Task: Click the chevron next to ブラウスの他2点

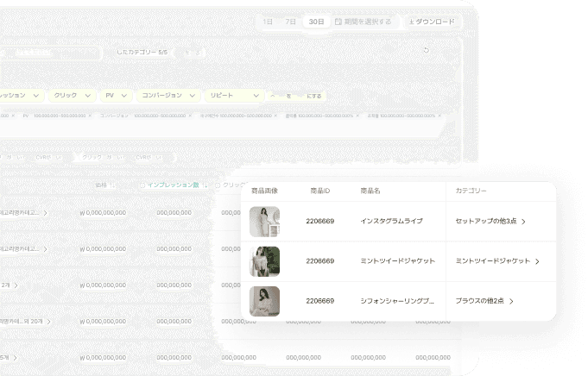Action: pyautogui.click(x=511, y=301)
